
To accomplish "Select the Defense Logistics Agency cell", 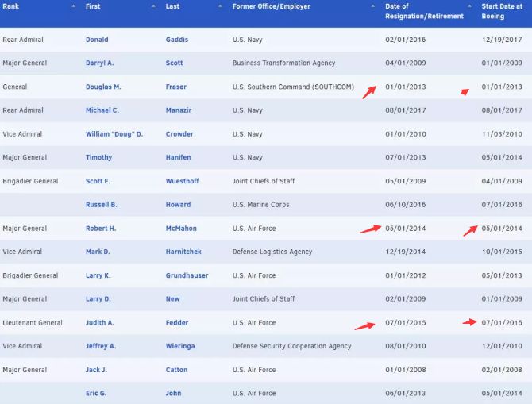I will coord(272,252).
